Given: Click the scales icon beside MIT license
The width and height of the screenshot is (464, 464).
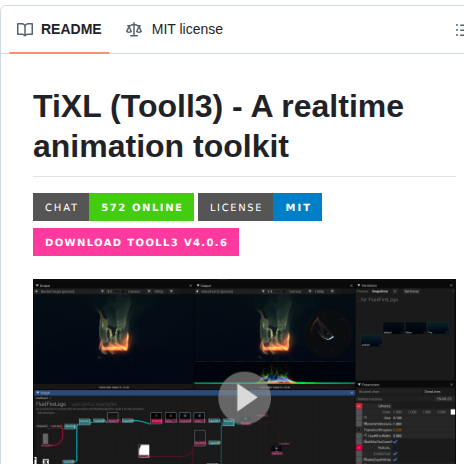Looking at the screenshot, I should [x=134, y=29].
